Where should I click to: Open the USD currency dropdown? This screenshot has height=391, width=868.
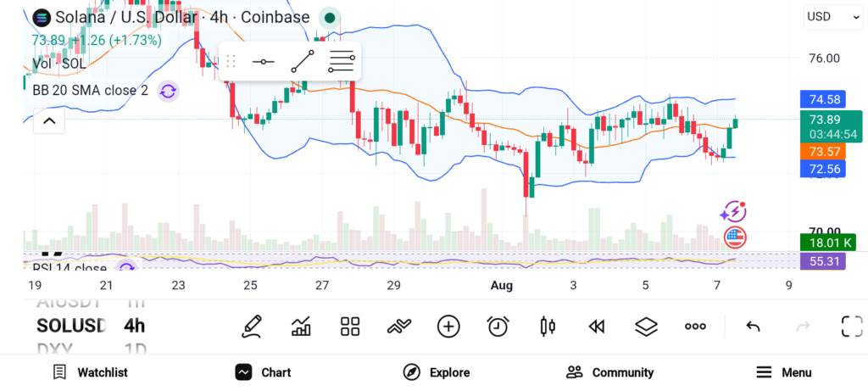(832, 17)
